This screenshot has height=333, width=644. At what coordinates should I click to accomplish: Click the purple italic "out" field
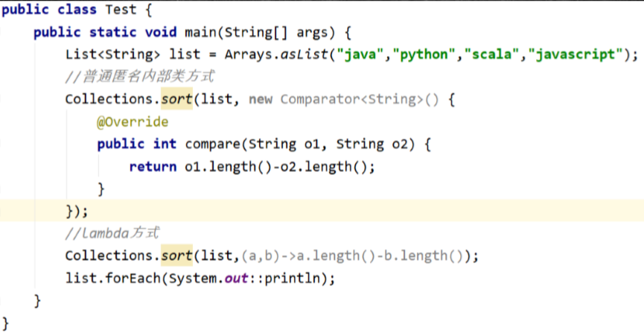pos(237,279)
